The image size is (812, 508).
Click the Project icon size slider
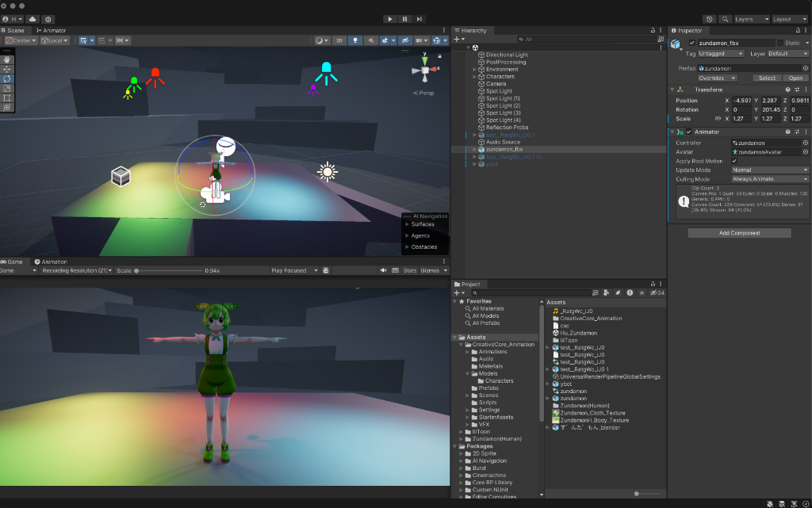[637, 494]
